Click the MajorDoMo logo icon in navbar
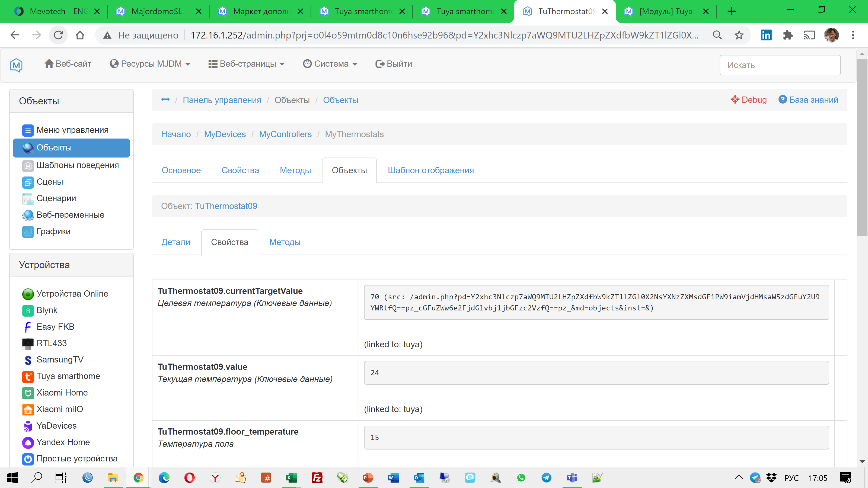Image resolution: width=868 pixels, height=488 pixels. (16, 65)
